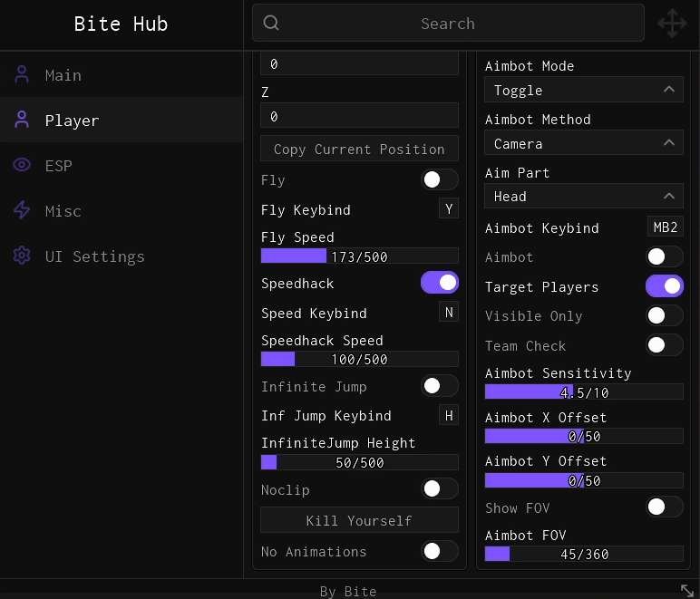Click the move-window crosshair icon

tap(672, 24)
